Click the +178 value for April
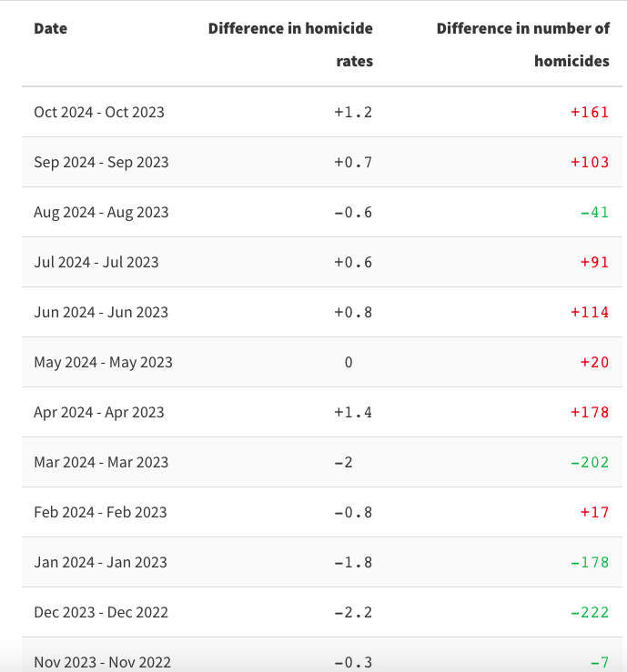The width and height of the screenshot is (627, 672). pyautogui.click(x=590, y=412)
